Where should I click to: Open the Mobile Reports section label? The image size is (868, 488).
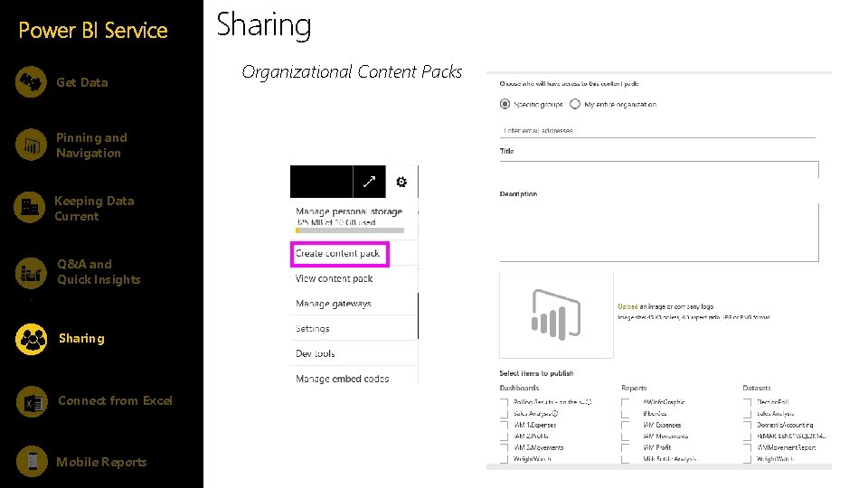(x=101, y=462)
